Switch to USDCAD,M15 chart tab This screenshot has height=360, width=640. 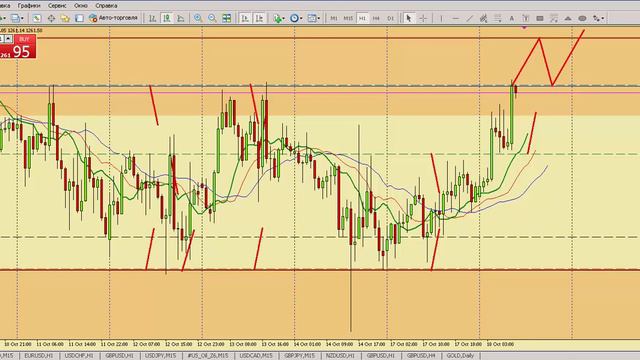coord(256,356)
